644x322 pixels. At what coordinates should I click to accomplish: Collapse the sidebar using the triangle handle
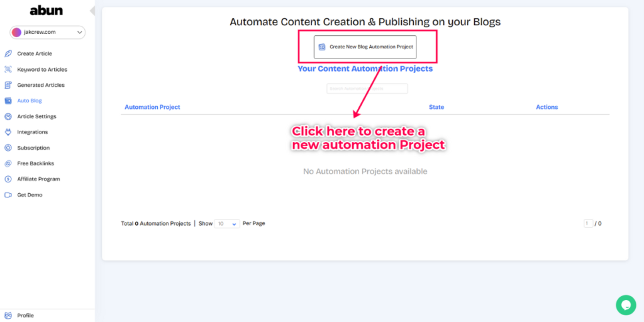point(92,11)
